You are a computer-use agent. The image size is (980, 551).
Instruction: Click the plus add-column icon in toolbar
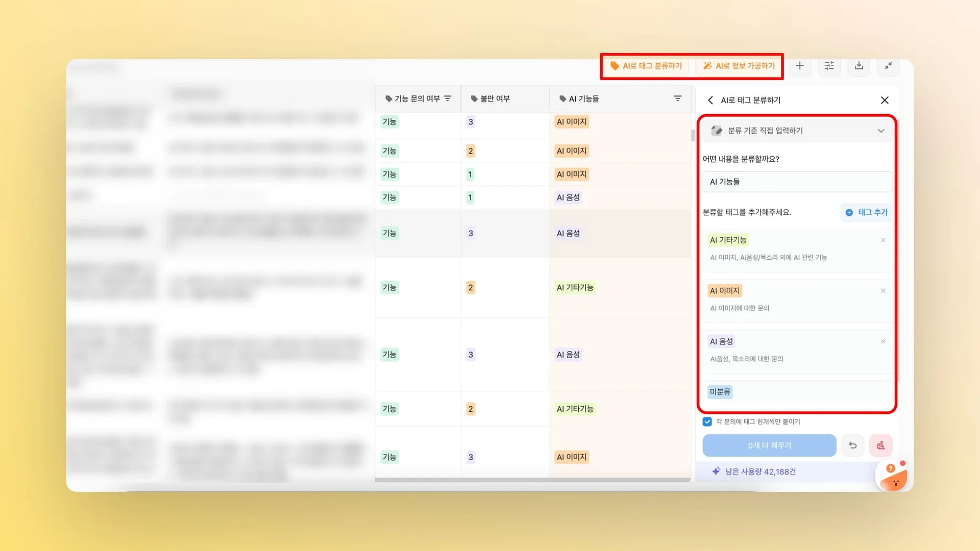799,66
